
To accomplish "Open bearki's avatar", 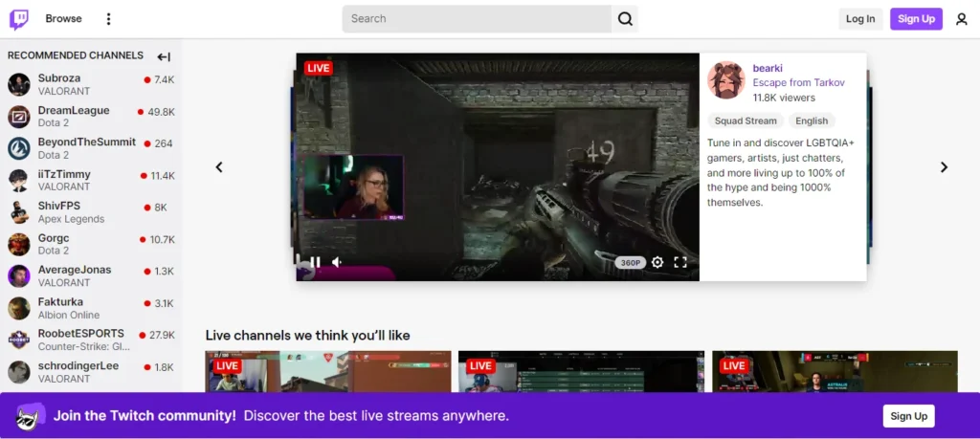I will (725, 80).
